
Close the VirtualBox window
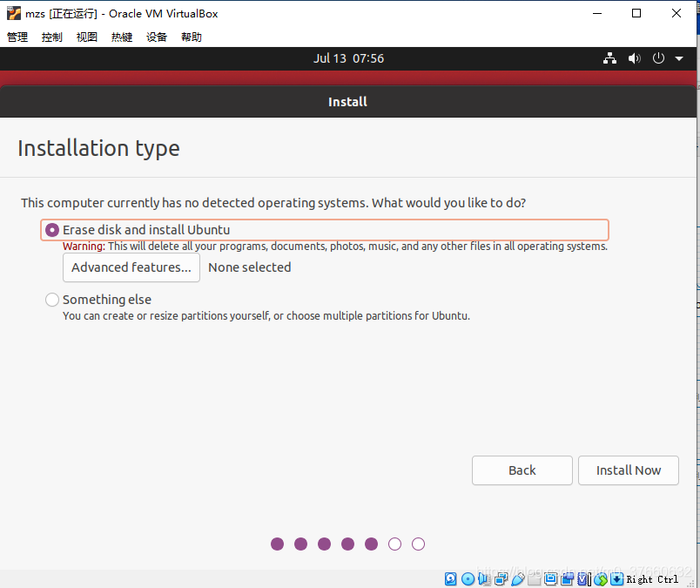676,13
